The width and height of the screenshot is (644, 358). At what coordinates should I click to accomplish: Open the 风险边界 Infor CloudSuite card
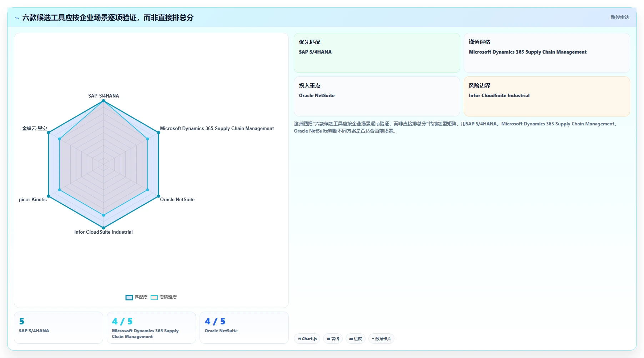pyautogui.click(x=547, y=96)
